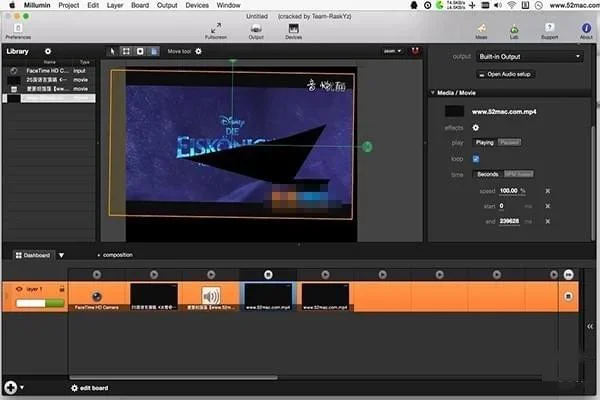Viewport: 600px width, 400px height.
Task: Open the Project menu
Action: 68,5
